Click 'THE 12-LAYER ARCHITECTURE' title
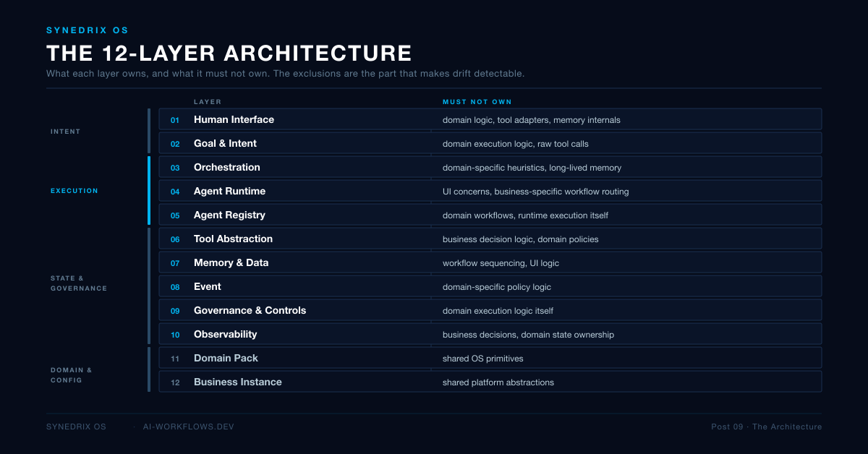This screenshot has height=454, width=868. 229,53
